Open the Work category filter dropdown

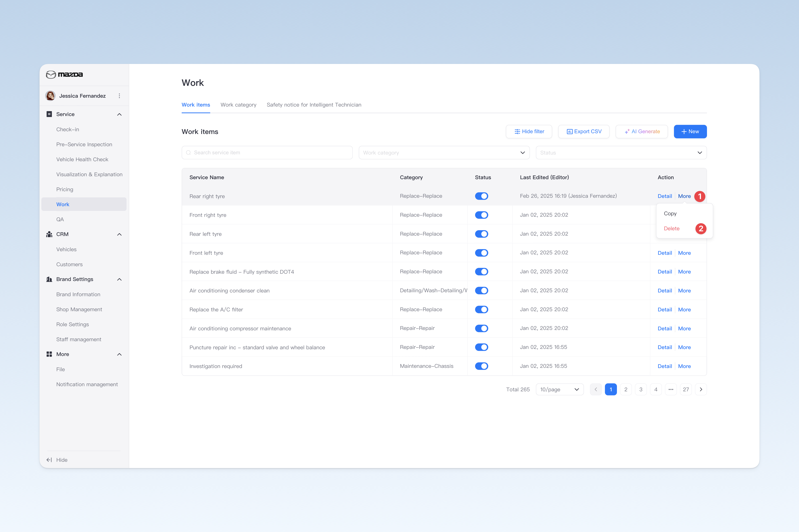(x=444, y=153)
